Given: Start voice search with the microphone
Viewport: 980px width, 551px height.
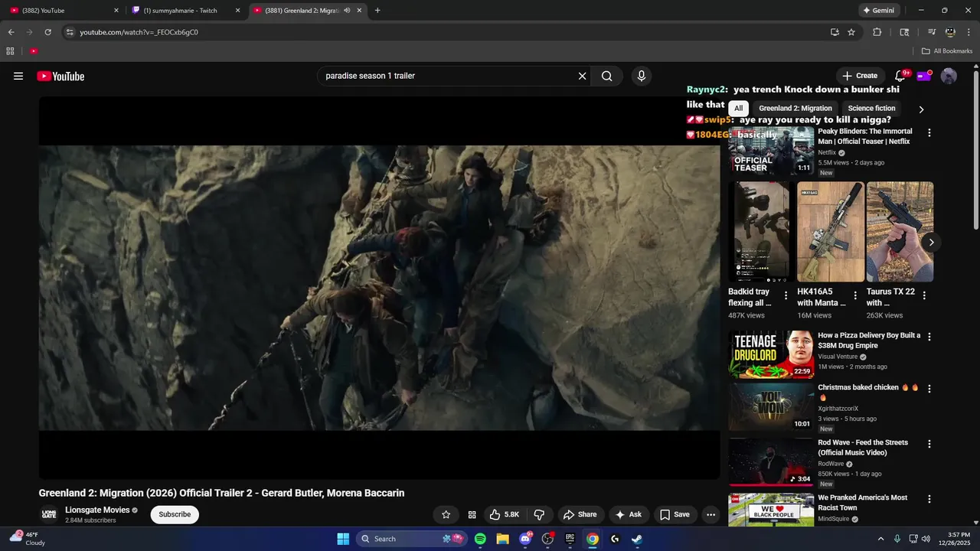Looking at the screenshot, I should tap(642, 76).
